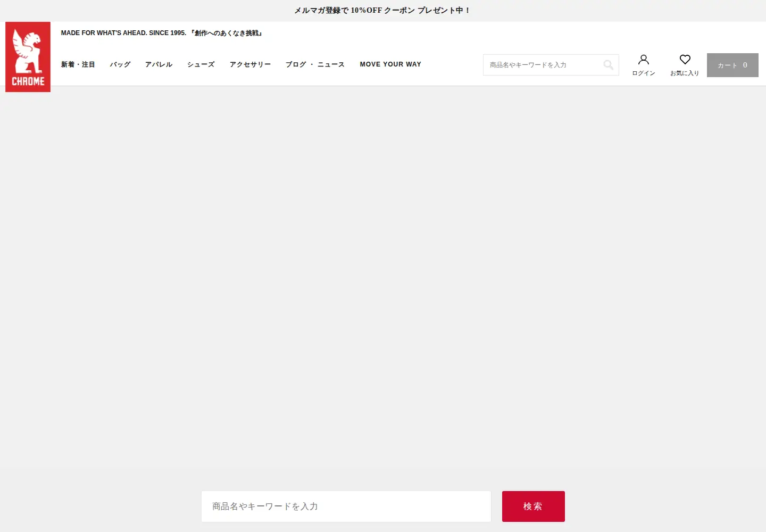Image resolution: width=766 pixels, height=532 pixels.
Task: Click the カート 0 cart button
Action: click(x=732, y=65)
